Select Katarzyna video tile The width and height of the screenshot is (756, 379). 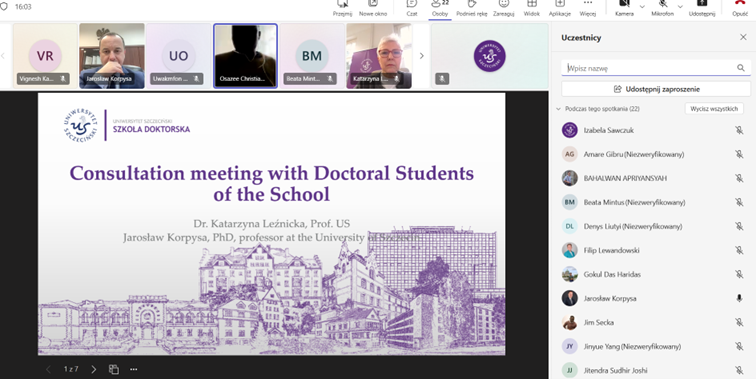click(x=379, y=56)
